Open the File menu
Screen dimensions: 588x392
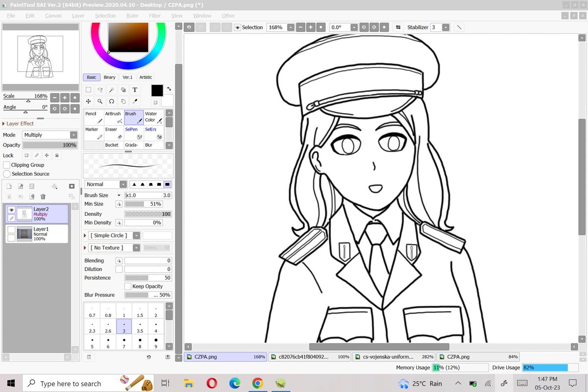11,16
